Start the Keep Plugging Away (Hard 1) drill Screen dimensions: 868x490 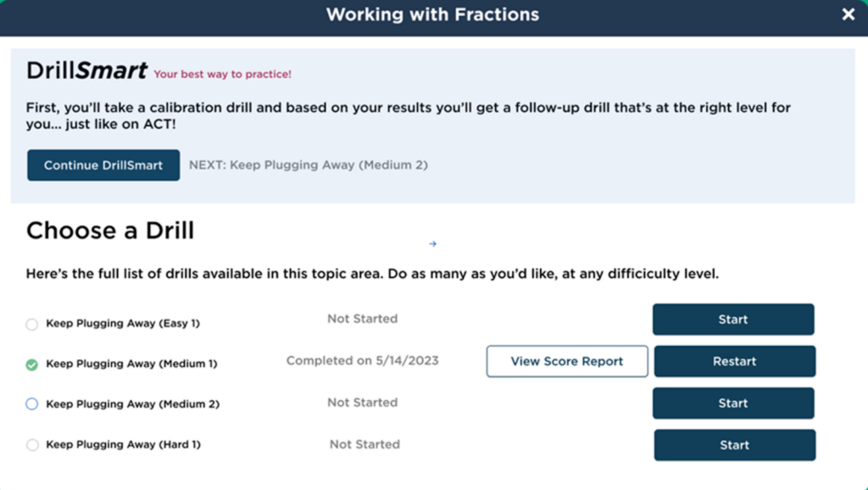pos(734,445)
